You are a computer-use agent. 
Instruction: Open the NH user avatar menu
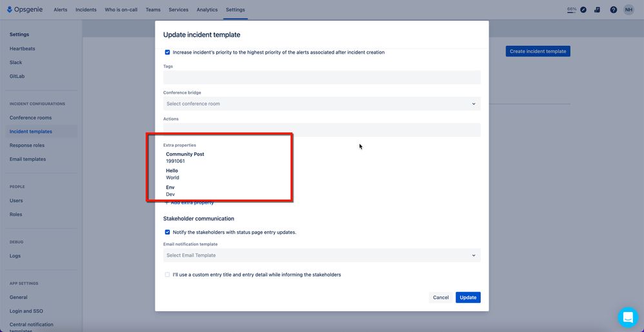coord(629,10)
